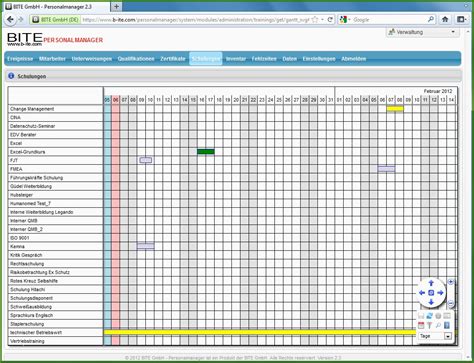Open the Ereignisse menu
Screen dimensions: 474x363
20,59
